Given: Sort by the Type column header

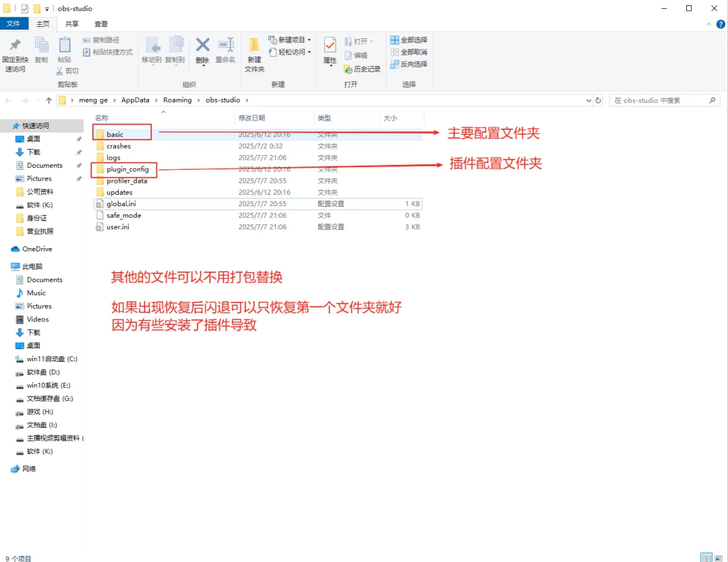Looking at the screenshot, I should click(x=346, y=118).
